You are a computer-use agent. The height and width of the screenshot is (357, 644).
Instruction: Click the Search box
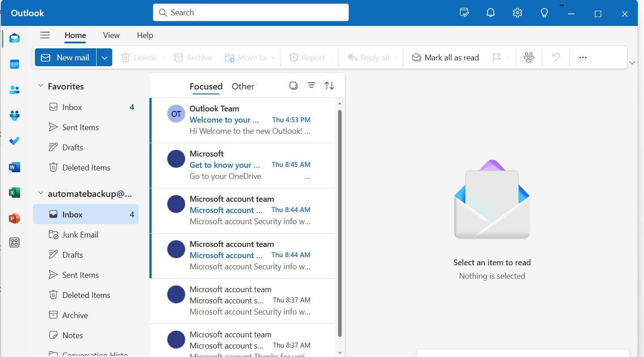251,13
